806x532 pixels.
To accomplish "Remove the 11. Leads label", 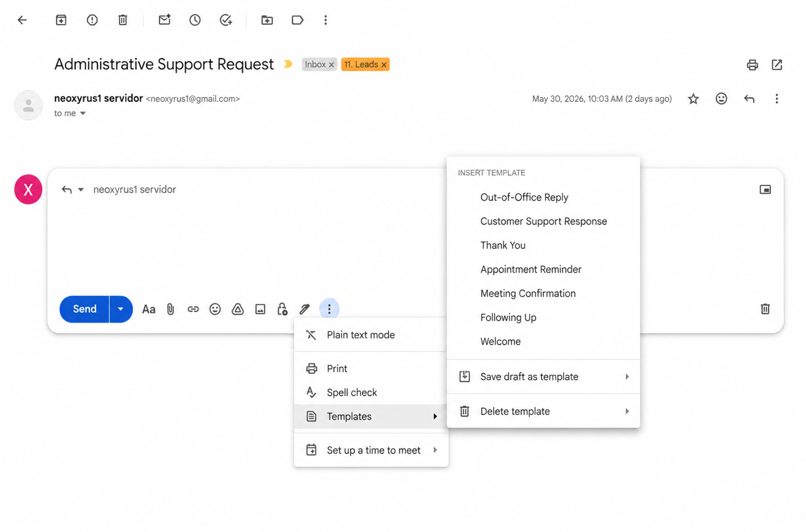I will click(384, 65).
